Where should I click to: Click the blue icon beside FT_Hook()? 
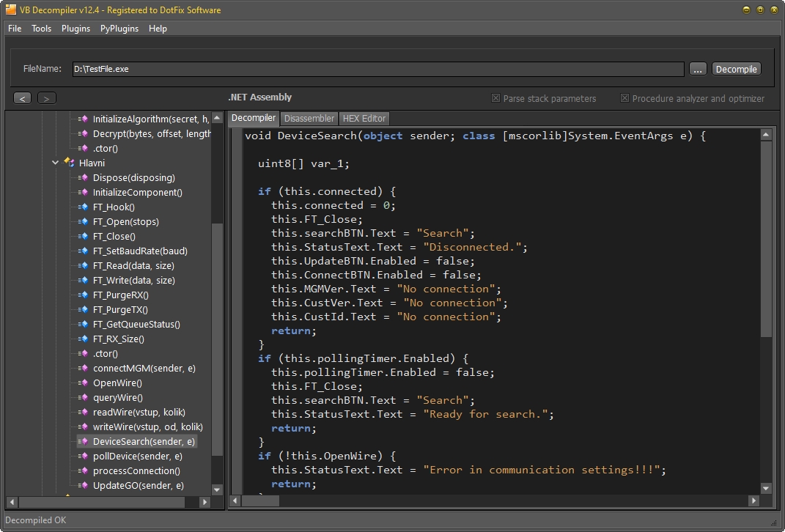(x=83, y=207)
